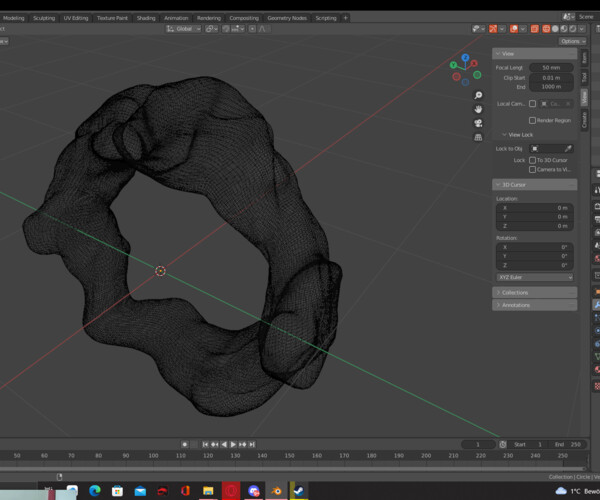The image size is (600, 500).
Task: Jump to the timeline start
Action: [x=205, y=445]
